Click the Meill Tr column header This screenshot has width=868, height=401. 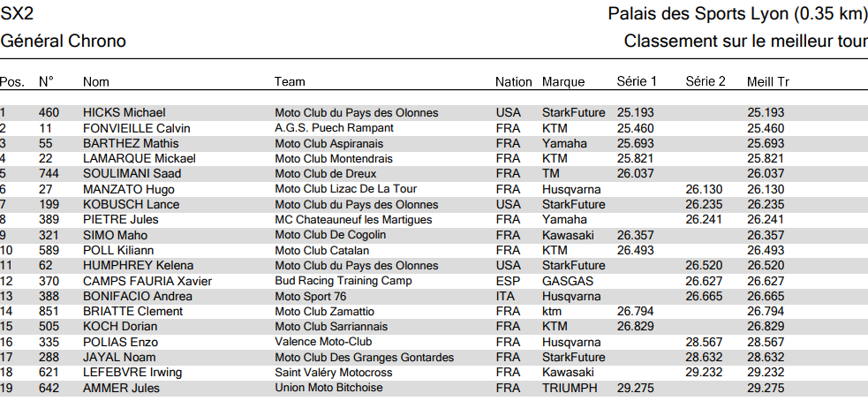pos(767,82)
